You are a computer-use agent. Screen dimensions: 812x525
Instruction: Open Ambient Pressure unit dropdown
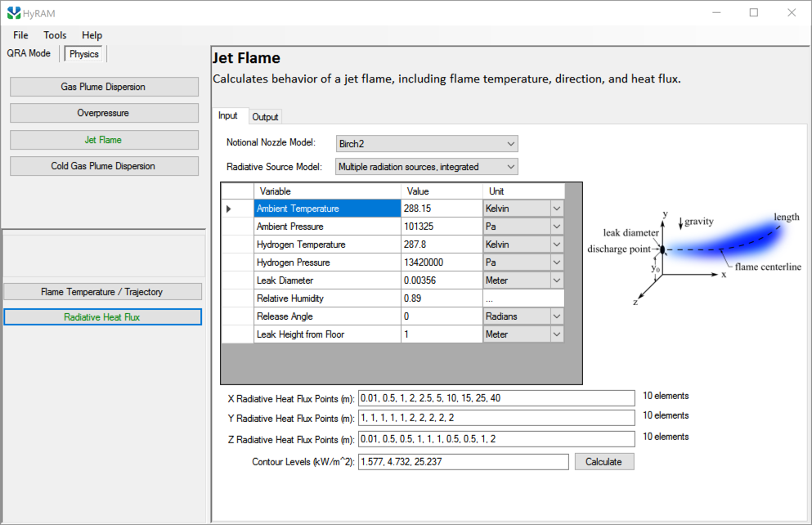coord(557,227)
